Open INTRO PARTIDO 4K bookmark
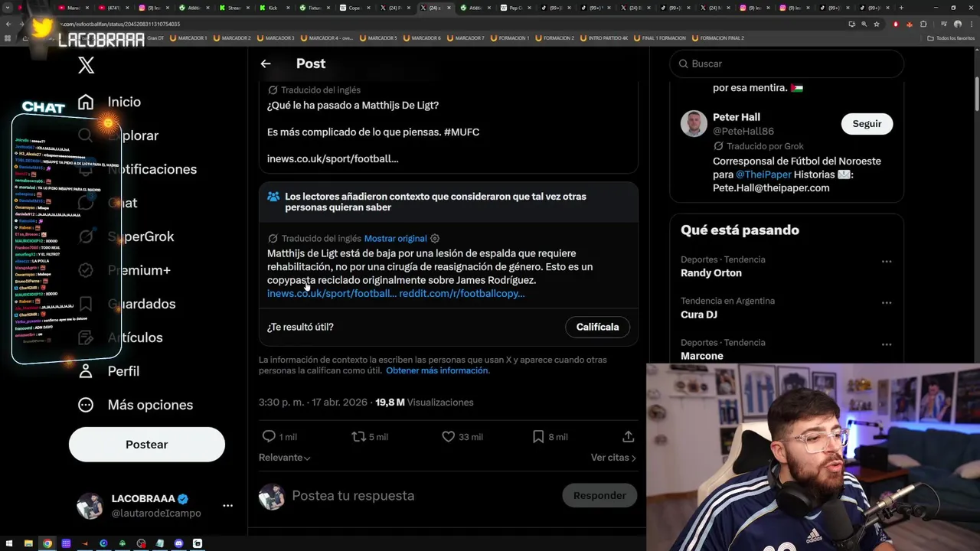The image size is (980, 551). tap(605, 38)
